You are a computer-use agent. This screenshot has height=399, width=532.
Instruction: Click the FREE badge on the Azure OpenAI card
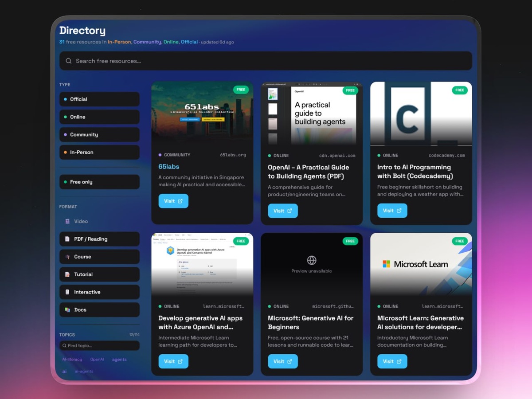tap(241, 241)
